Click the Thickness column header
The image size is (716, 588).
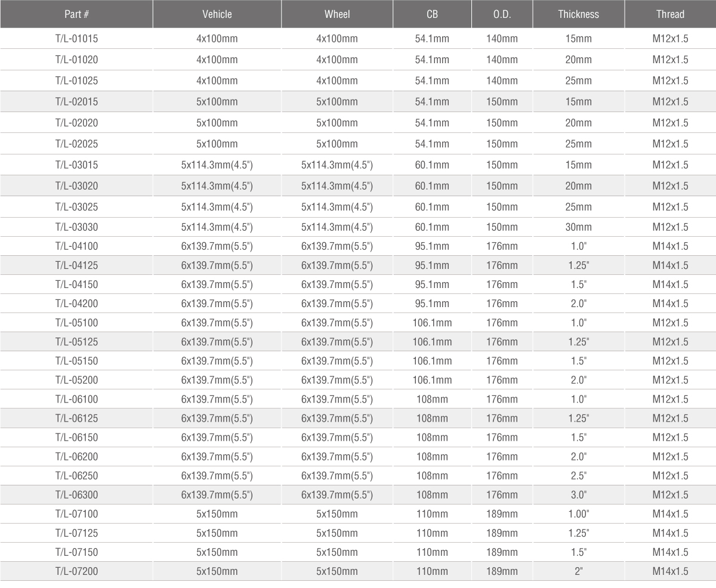click(578, 14)
